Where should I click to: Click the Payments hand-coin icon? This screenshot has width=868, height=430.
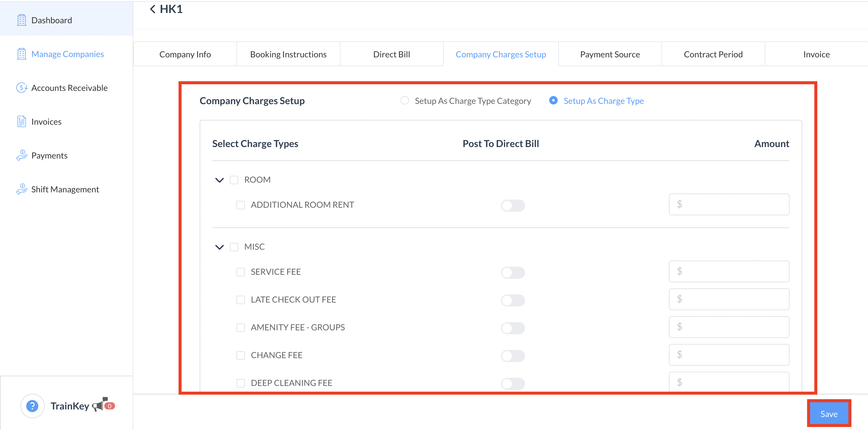pos(22,155)
